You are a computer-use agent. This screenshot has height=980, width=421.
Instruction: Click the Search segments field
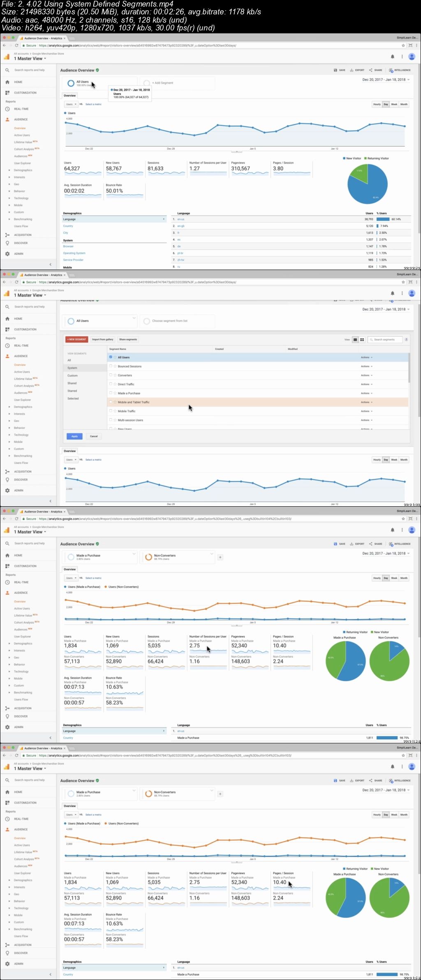pos(385,340)
